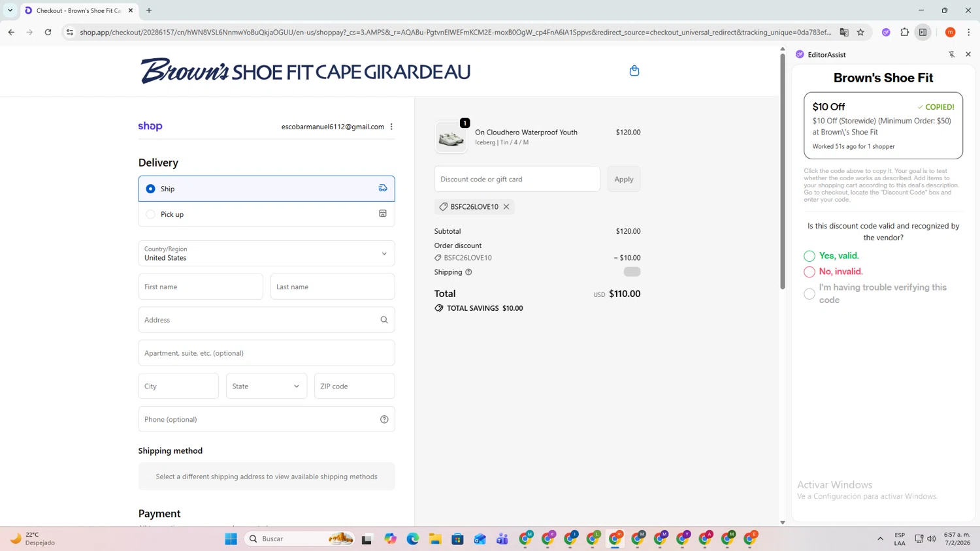Click the taskbar Buscar search box
The height and width of the screenshot is (551, 980).
299,539
